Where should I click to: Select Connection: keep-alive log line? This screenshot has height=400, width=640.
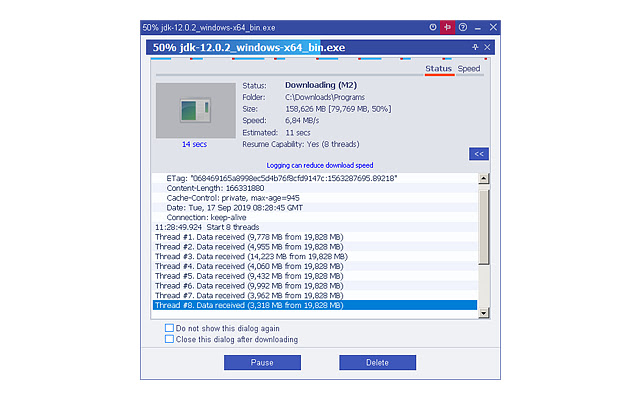click(315, 218)
